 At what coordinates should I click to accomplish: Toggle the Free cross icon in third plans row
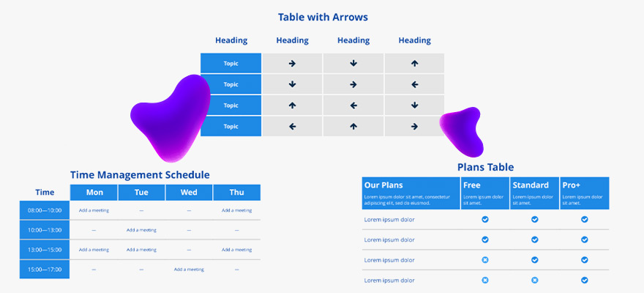click(485, 260)
